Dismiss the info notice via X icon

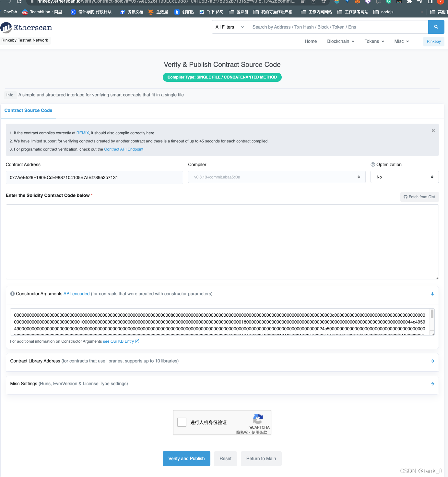pos(433,130)
